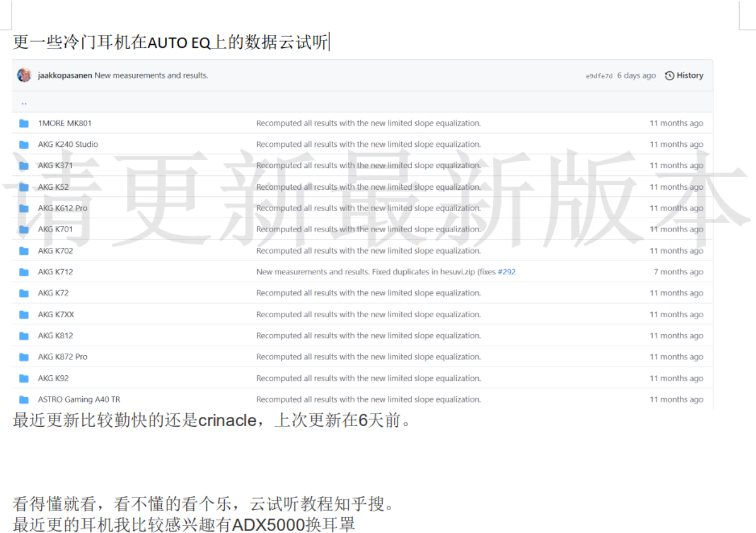Go up to parent directory via '..'
Screen dimensions: 756x533
pos(24,102)
